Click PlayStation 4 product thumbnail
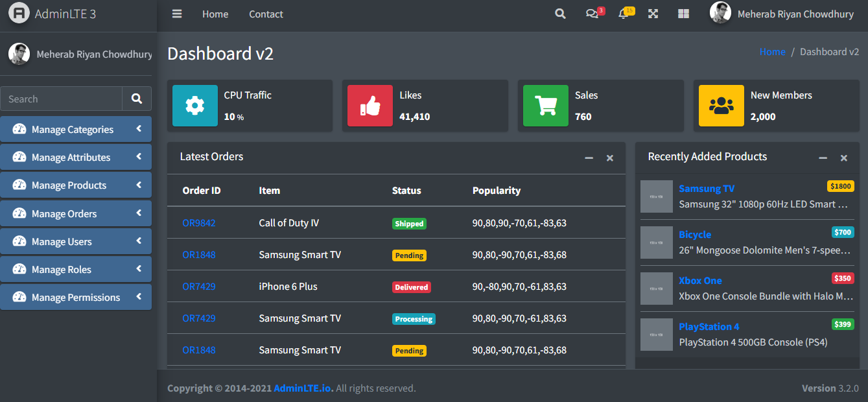The width and height of the screenshot is (868, 402). tap(657, 335)
